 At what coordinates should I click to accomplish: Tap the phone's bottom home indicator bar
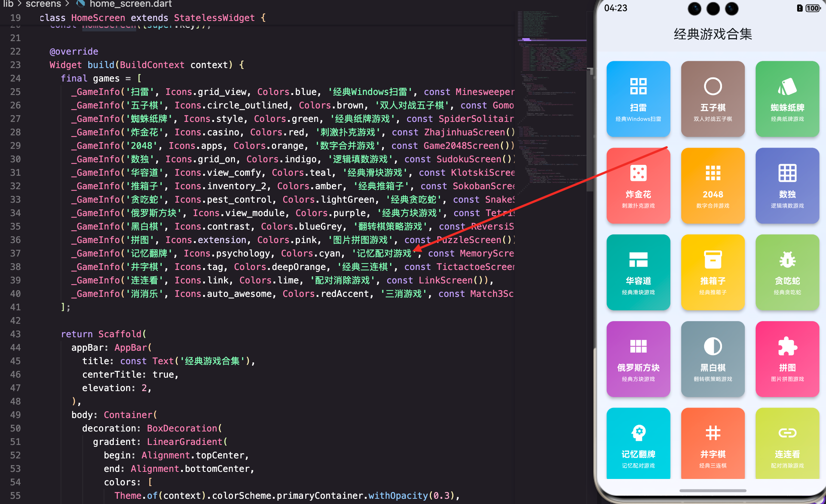click(x=713, y=491)
